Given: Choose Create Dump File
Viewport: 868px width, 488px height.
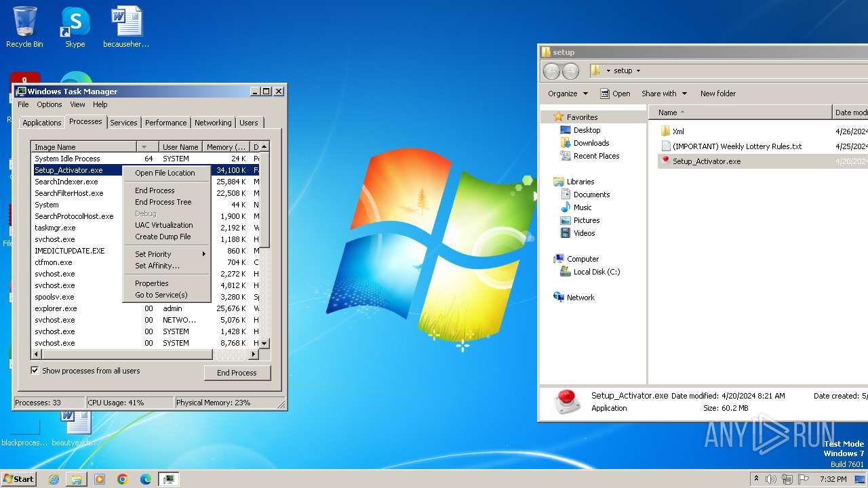Looking at the screenshot, I should click(167, 237).
